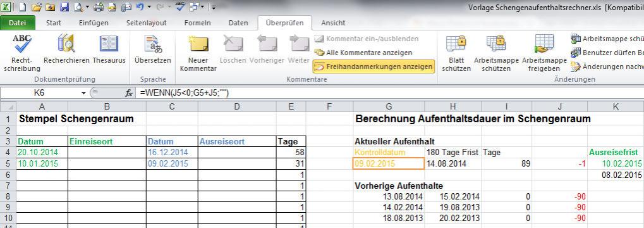Image resolution: width=644 pixels, height=228 pixels.
Task: Click Benutzer dürfen Bereiche bearbeiten item
Action: click(x=607, y=53)
